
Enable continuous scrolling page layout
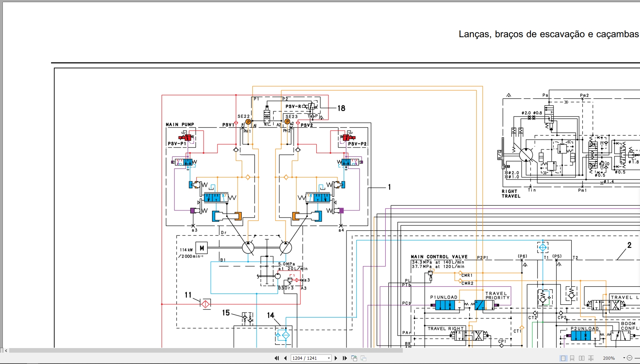coord(572,358)
